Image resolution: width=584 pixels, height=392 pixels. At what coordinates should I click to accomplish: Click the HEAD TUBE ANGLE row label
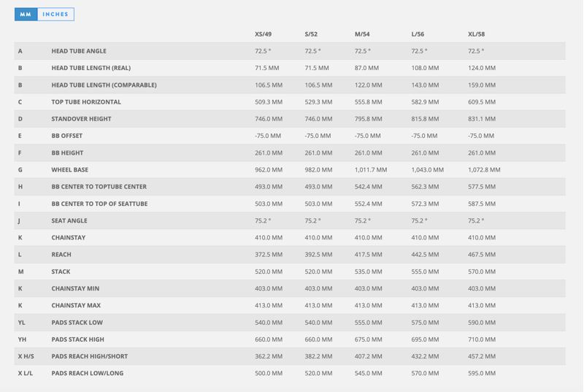pyautogui.click(x=78, y=51)
